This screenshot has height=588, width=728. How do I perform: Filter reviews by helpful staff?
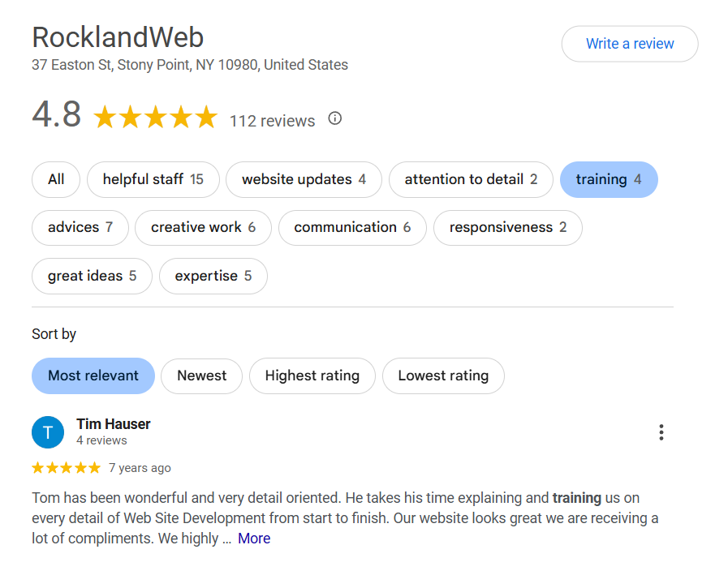pos(153,179)
